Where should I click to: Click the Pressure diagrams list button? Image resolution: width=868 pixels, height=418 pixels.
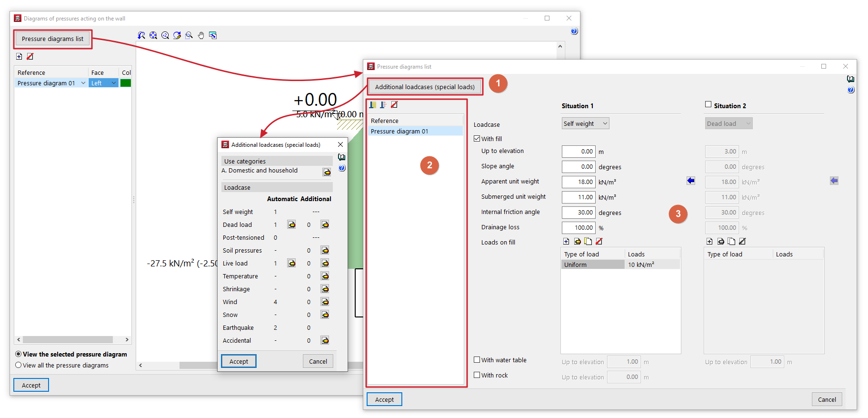[x=52, y=39]
